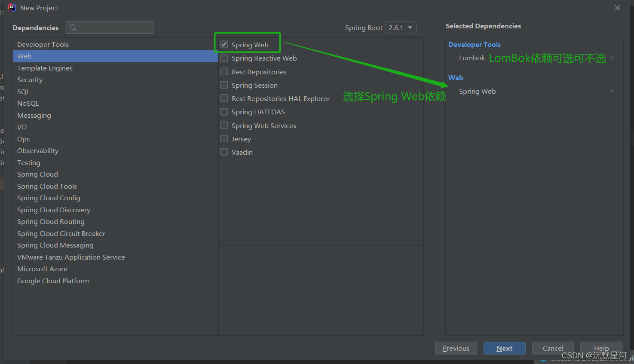Choose VMware Tanzu Application Service
Image resolution: width=634 pixels, height=364 pixels.
coord(116,257)
